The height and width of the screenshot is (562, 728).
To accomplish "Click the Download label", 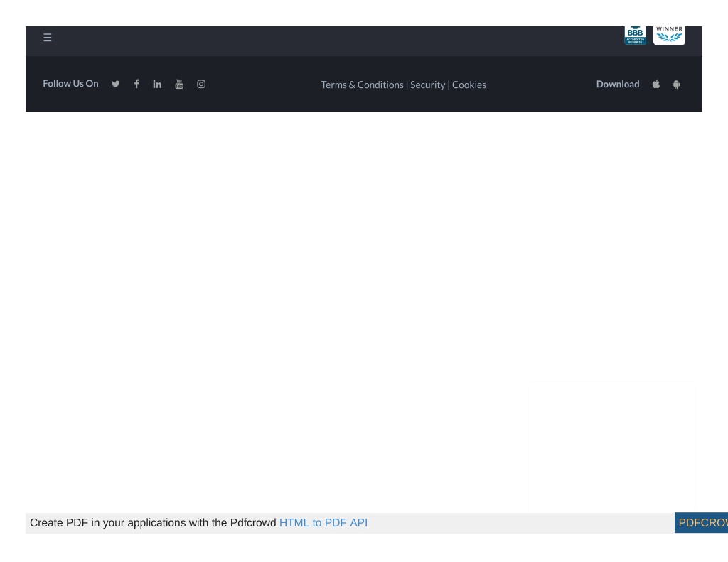I will pos(618,84).
